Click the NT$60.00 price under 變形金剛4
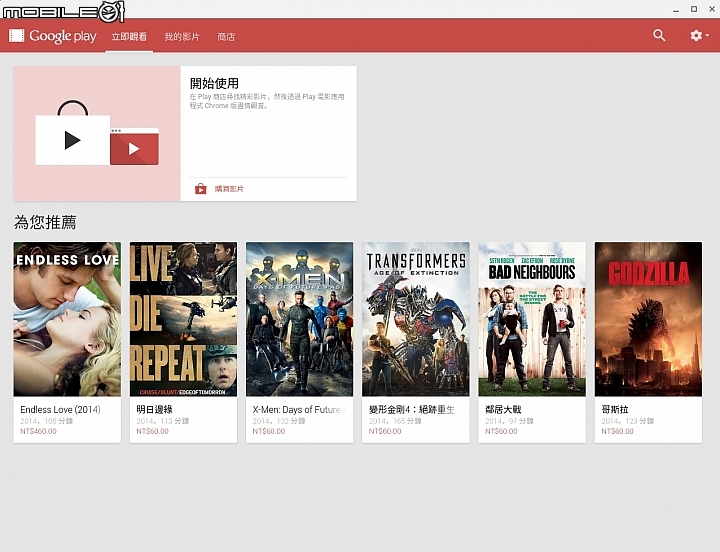 (x=385, y=431)
